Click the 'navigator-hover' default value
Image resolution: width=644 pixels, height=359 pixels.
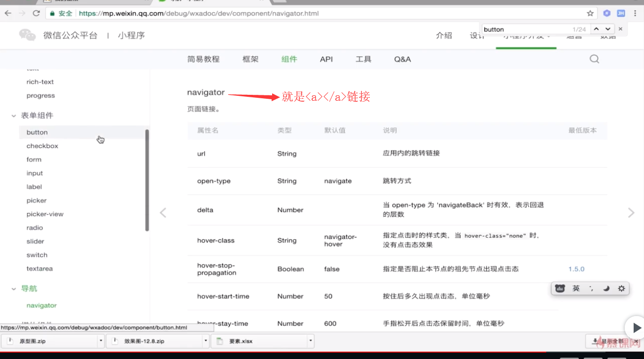pos(340,240)
